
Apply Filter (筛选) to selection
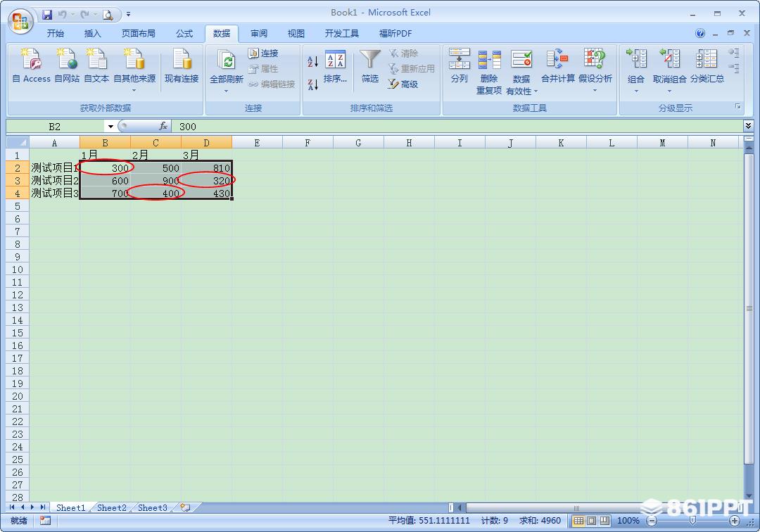tap(370, 67)
